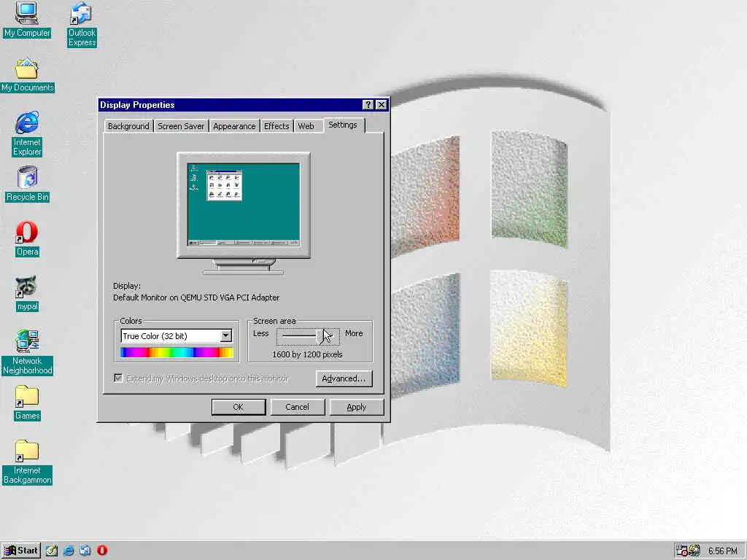This screenshot has height=560, width=747.
Task: Select the Recycle Bin icon
Action: [27, 184]
